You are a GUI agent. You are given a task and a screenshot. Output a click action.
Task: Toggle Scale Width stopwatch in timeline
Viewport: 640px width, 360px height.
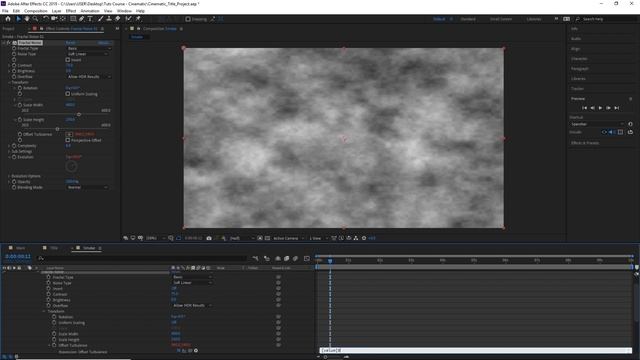pos(54,334)
